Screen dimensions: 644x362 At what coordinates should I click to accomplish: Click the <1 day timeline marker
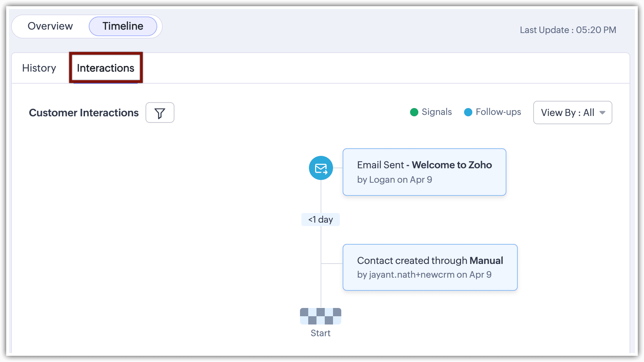(x=321, y=220)
